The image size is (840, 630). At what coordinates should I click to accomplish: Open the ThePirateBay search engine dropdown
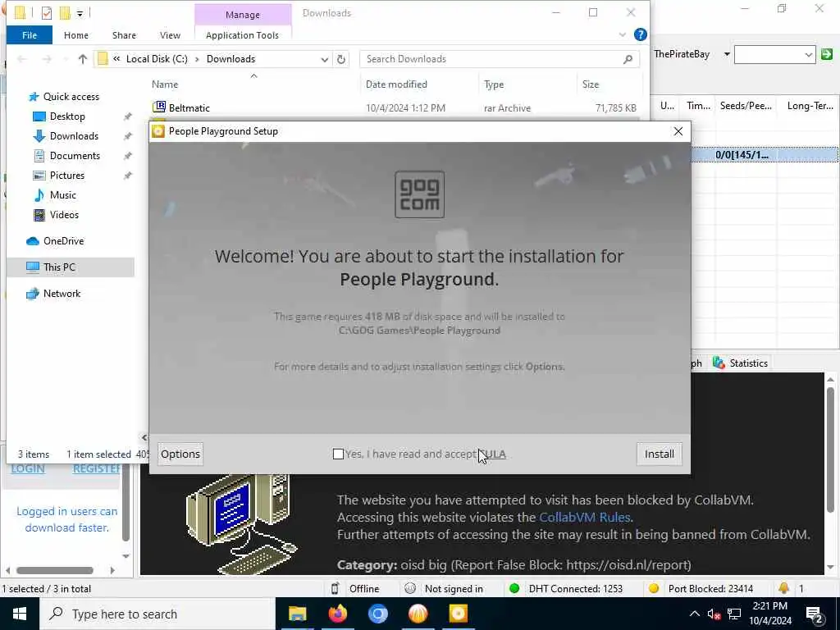pos(727,54)
